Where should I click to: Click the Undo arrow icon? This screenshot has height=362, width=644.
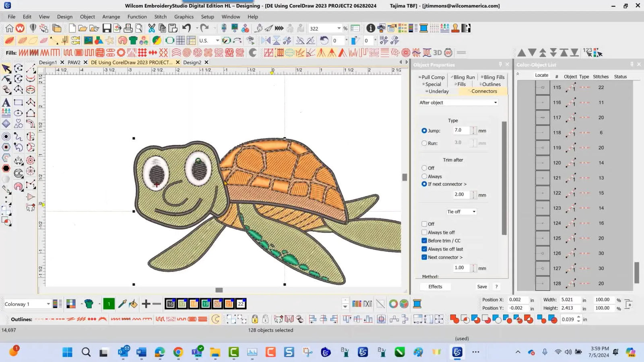tap(186, 28)
